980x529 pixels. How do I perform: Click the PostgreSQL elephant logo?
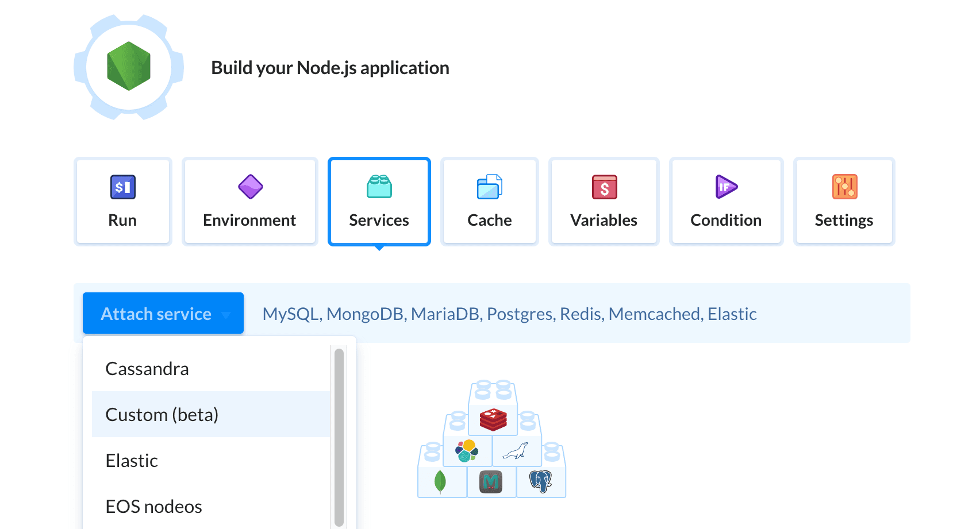[540, 481]
